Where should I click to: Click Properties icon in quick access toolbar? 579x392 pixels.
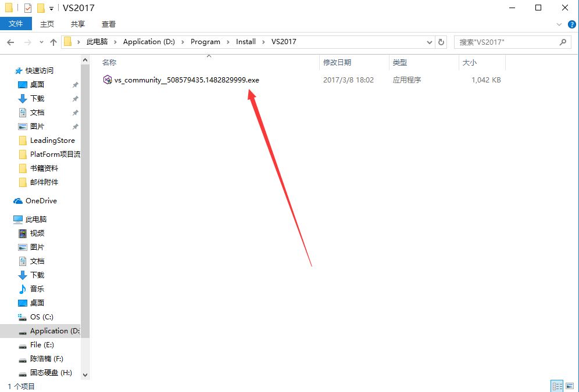tap(28, 8)
